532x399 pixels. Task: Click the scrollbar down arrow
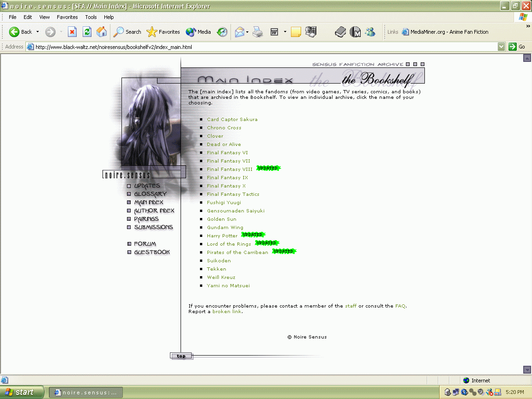527,369
